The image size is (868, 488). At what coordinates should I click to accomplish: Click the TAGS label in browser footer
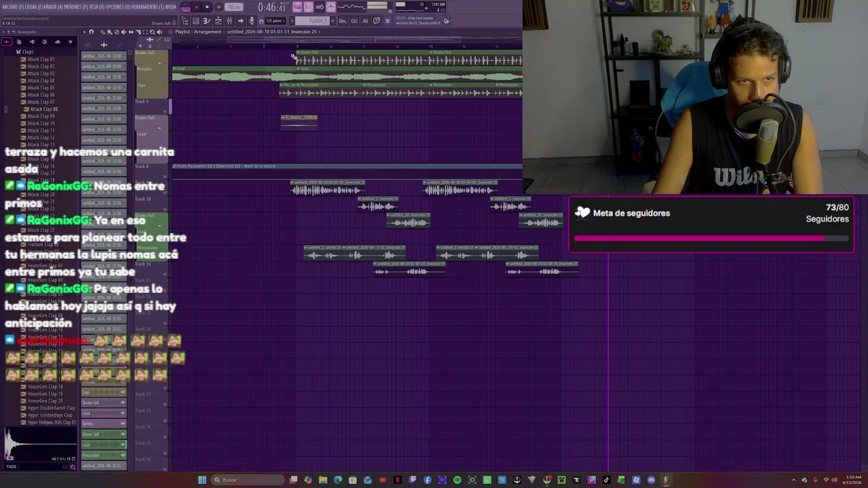[x=11, y=466]
